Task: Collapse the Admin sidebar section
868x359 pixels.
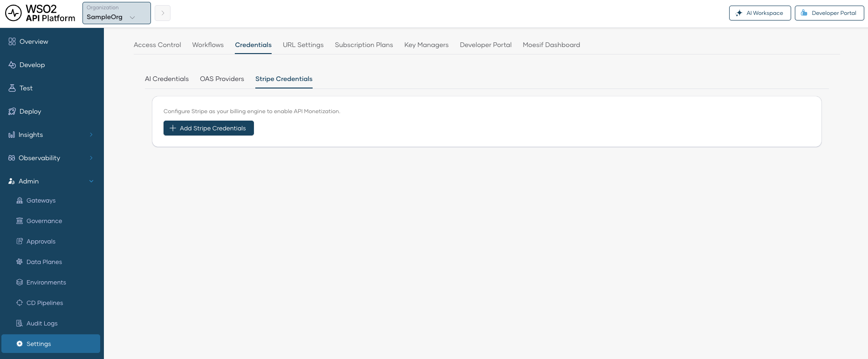Action: pos(91,182)
